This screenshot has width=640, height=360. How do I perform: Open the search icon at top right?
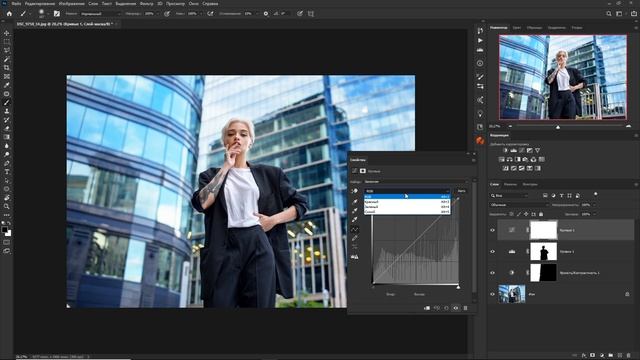[609, 13]
